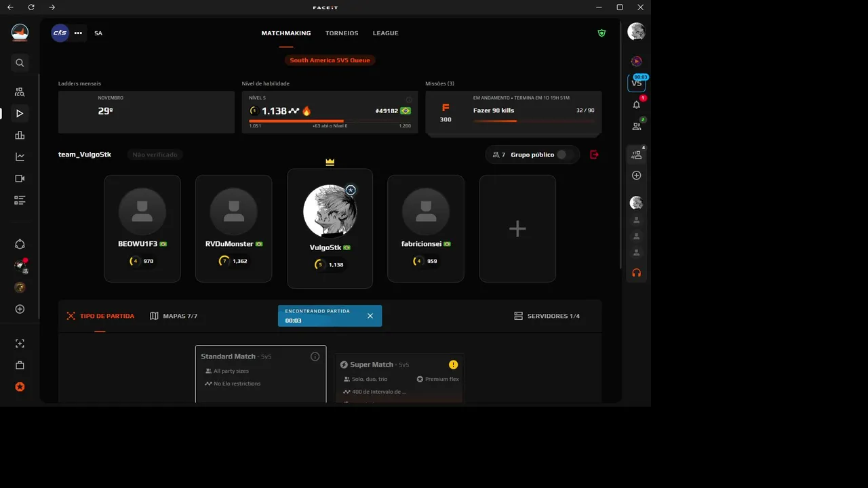Screen dimensions: 868x488
Task: Reload with refresh icon in title bar
Action: click(31, 7)
